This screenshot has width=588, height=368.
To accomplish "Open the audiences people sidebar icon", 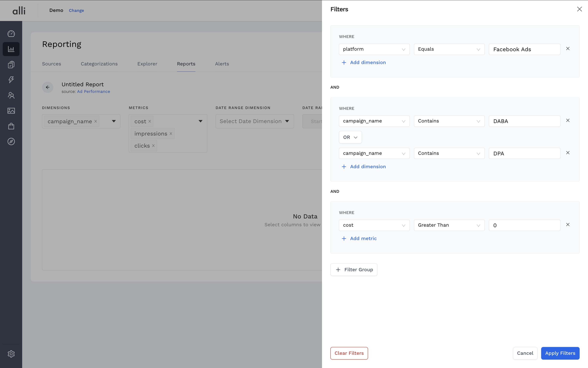I will (x=11, y=95).
